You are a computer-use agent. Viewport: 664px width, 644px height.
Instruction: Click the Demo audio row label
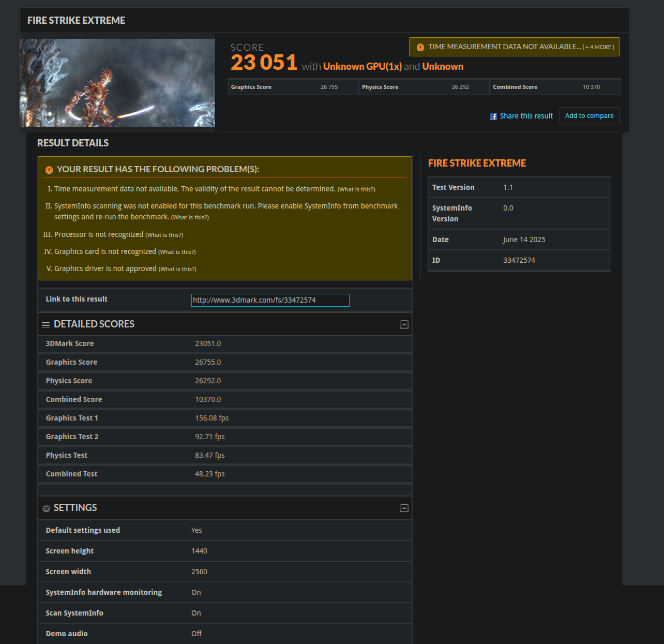tap(67, 634)
